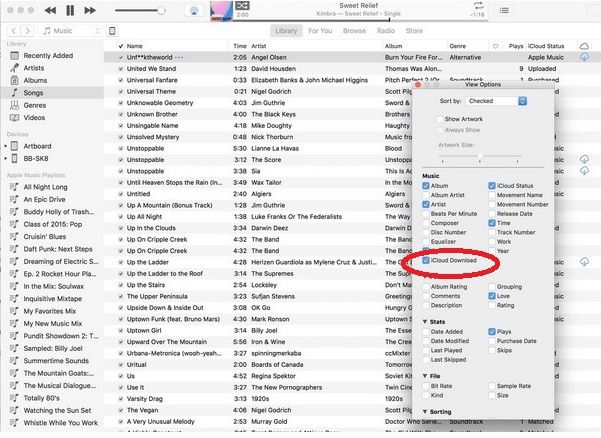Viewport: 601px width, 438px height.
Task: Toggle the repeat icon in the player
Action: pos(478,5)
